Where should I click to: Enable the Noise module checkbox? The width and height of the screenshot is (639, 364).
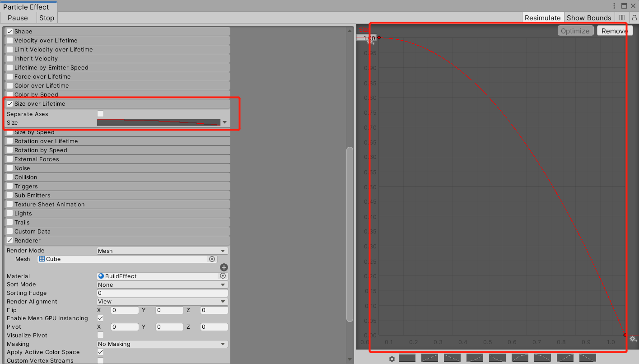coord(9,168)
